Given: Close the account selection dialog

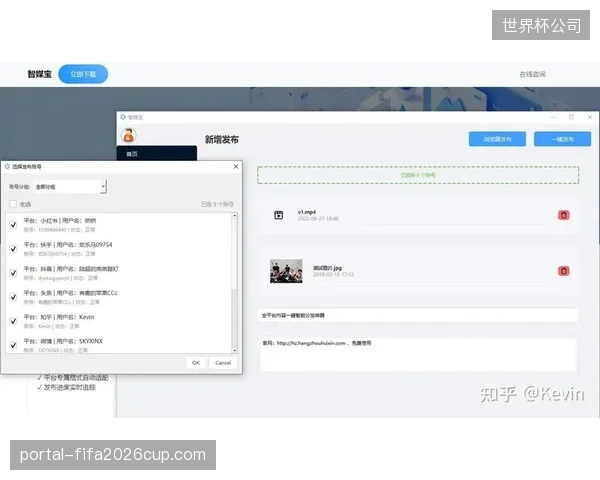Looking at the screenshot, I should click(236, 167).
